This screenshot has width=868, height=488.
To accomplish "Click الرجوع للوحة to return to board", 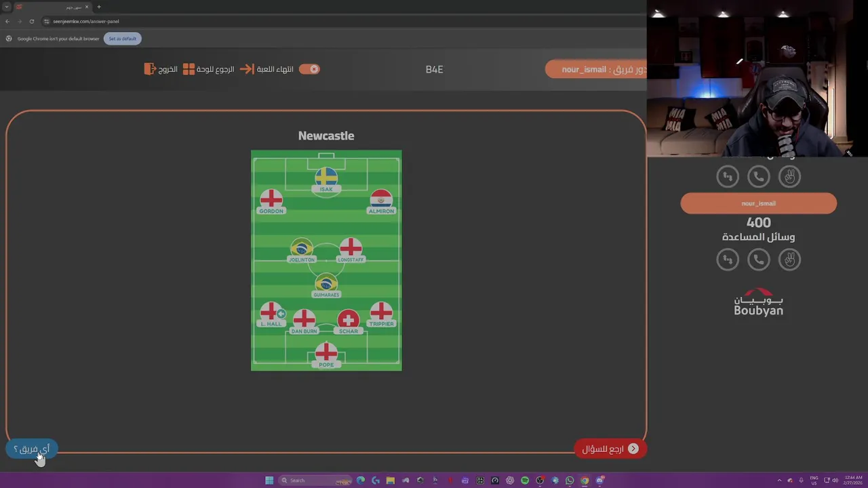I will [x=216, y=69].
